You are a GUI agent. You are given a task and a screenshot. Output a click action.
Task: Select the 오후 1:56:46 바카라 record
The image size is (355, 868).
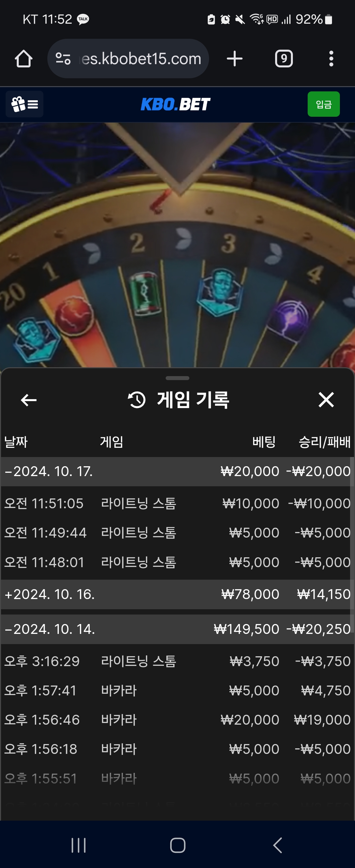tap(177, 720)
